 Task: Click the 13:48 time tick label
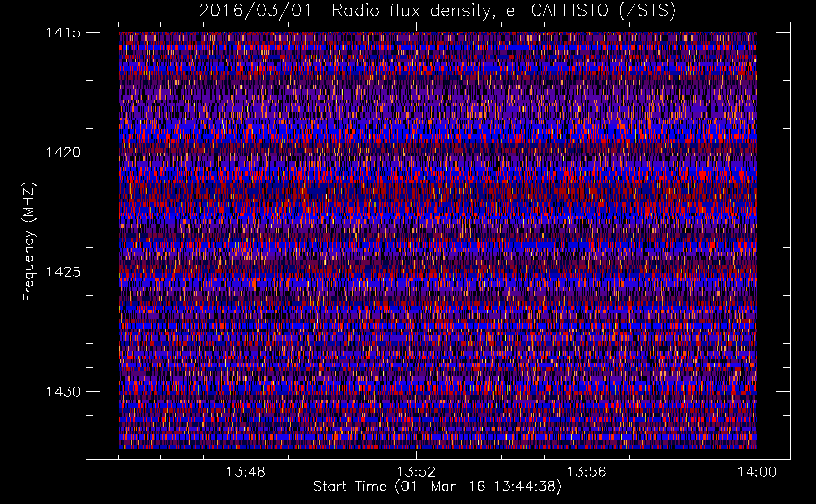[246, 472]
